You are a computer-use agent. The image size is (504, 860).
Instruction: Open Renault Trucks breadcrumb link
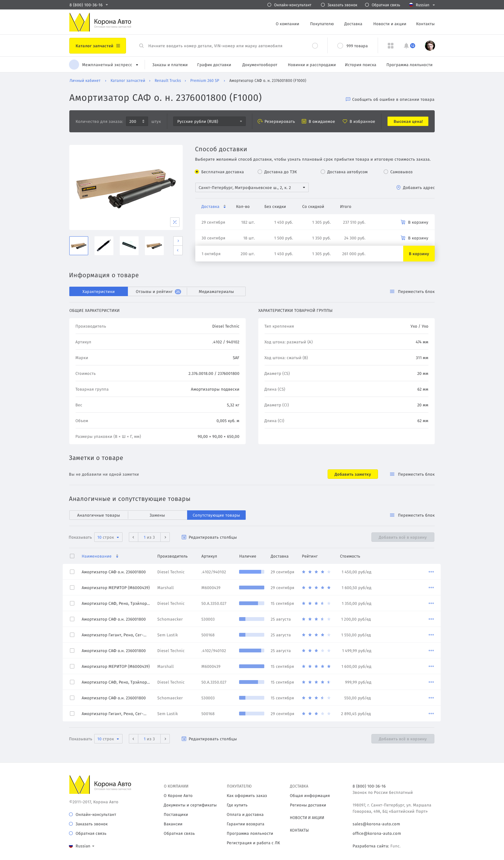pos(168,81)
